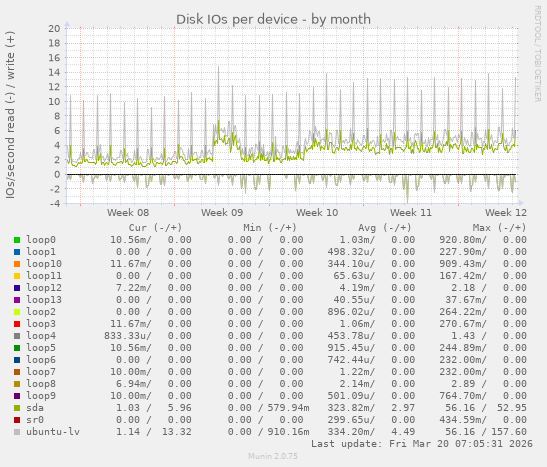Click ubuntu-lv Cur write value '13.32'

(177, 432)
